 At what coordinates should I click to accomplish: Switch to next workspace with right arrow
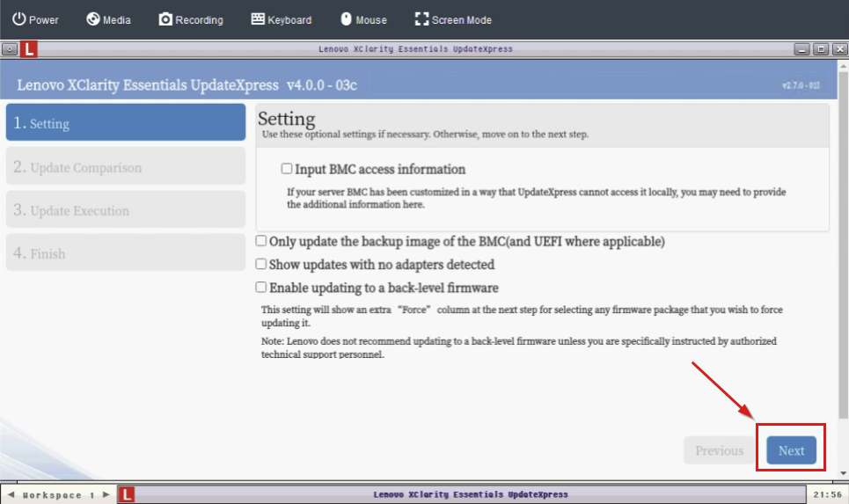[x=106, y=494]
